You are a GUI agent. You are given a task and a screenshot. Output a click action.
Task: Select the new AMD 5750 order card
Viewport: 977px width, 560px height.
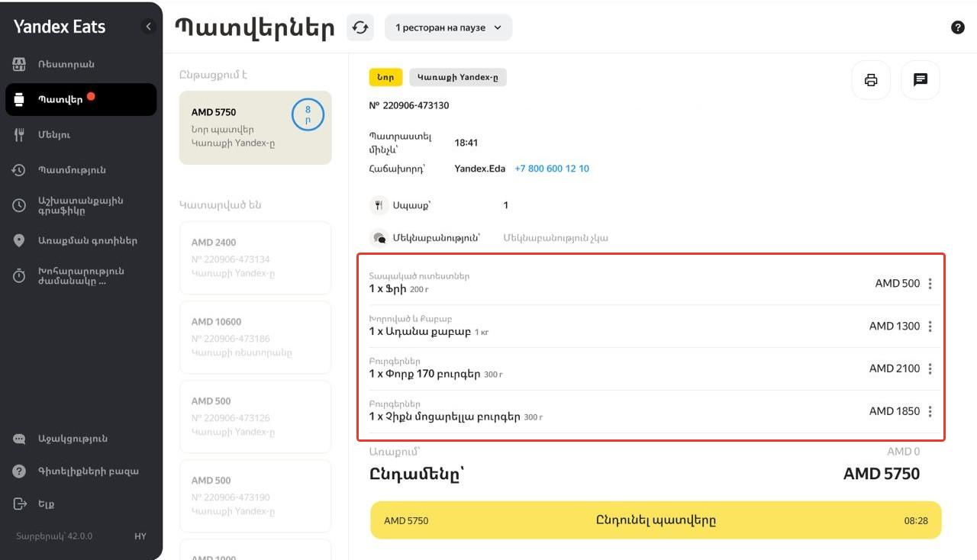click(x=255, y=127)
